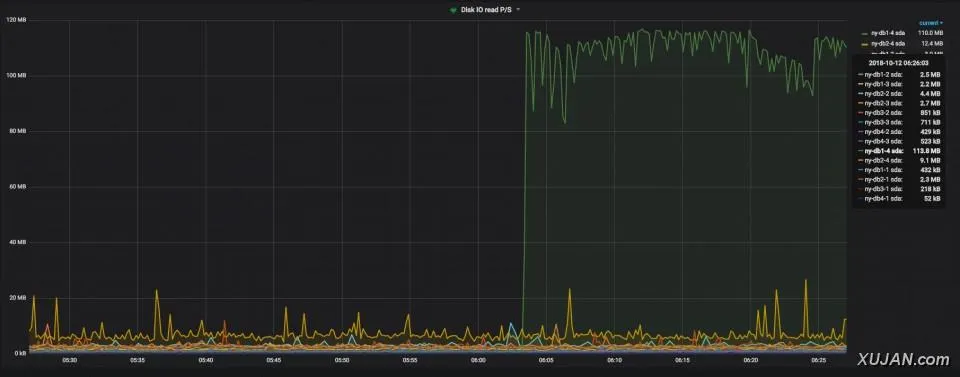Click the 06:25 time axis label
The height and width of the screenshot is (377, 960).
click(x=820, y=360)
